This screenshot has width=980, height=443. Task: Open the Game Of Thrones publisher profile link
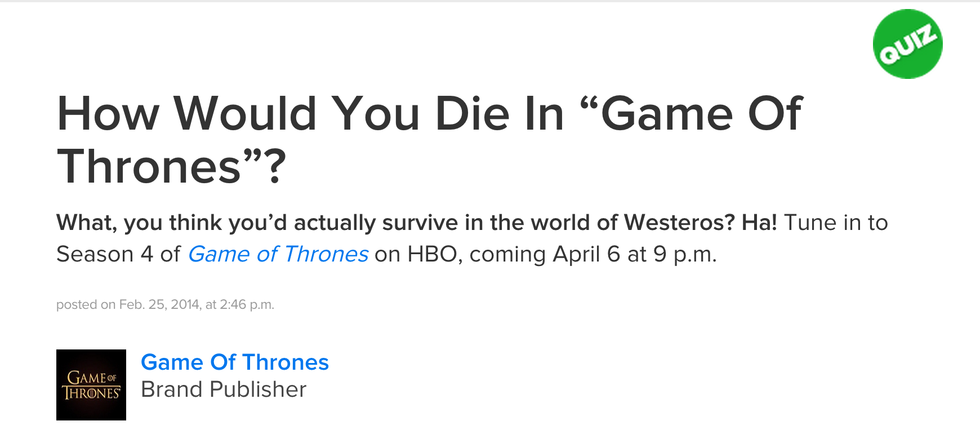coord(234,362)
